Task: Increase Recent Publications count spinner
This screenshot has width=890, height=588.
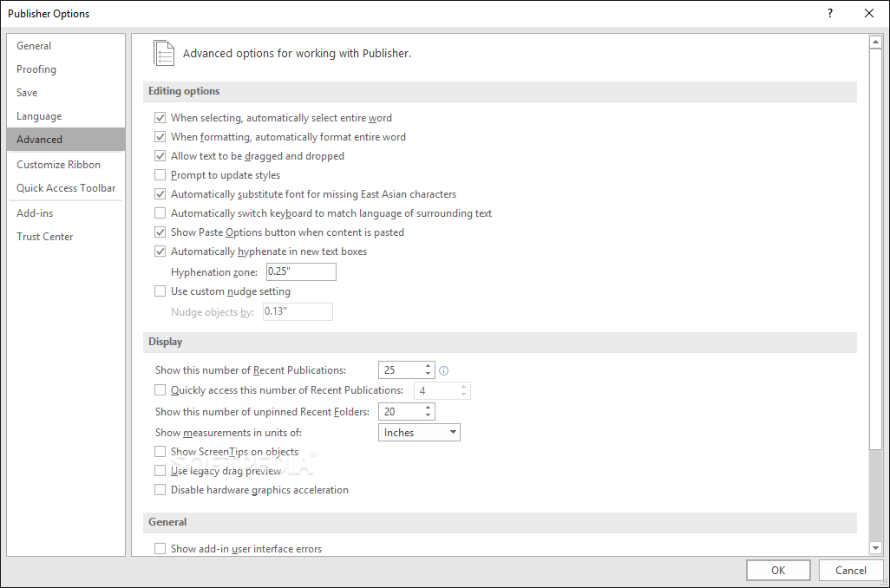Action: [428, 366]
